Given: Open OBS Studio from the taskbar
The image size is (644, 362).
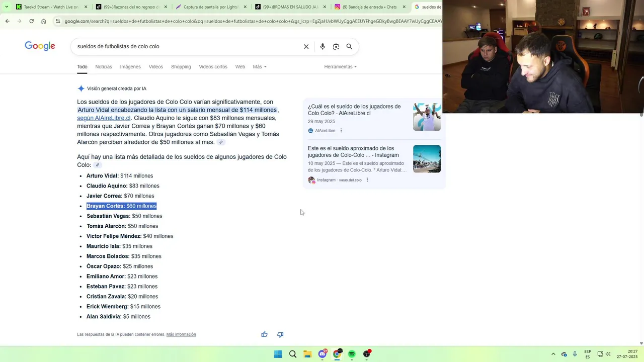Looking at the screenshot, I should (367, 354).
